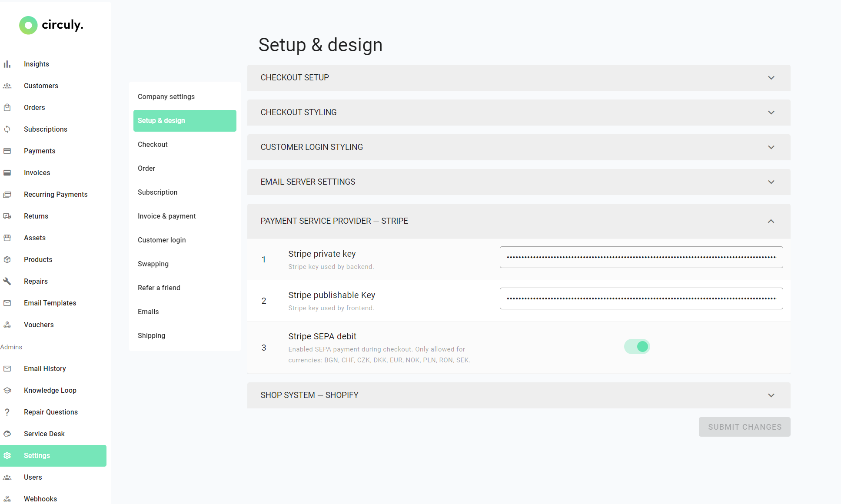
Task: Expand Customer Login Styling section chevron
Action: [x=771, y=147]
